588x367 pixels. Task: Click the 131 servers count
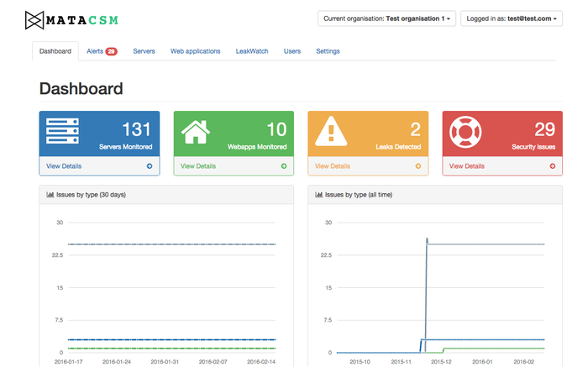(136, 129)
